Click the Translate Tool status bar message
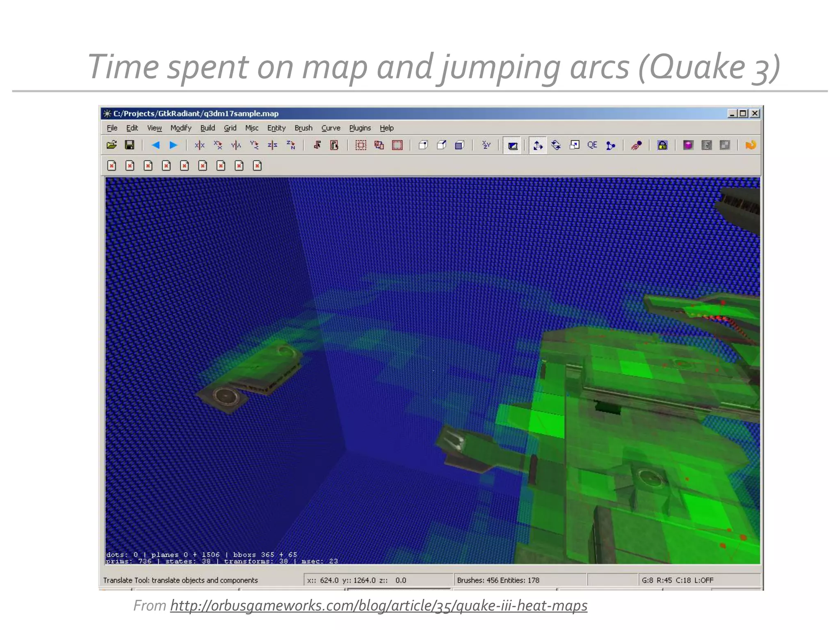 [180, 580]
